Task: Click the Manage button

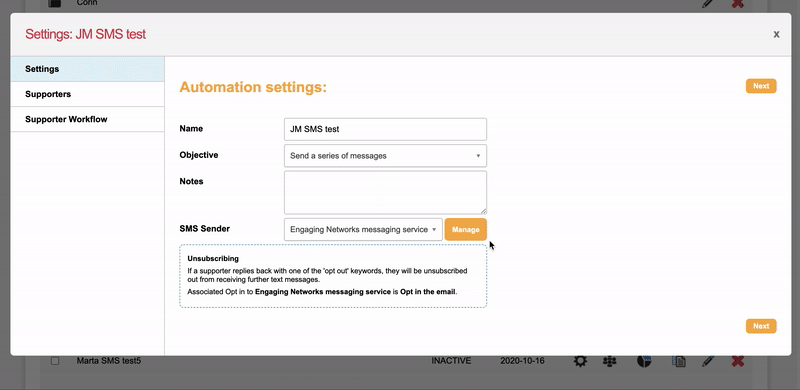Action: coord(465,230)
